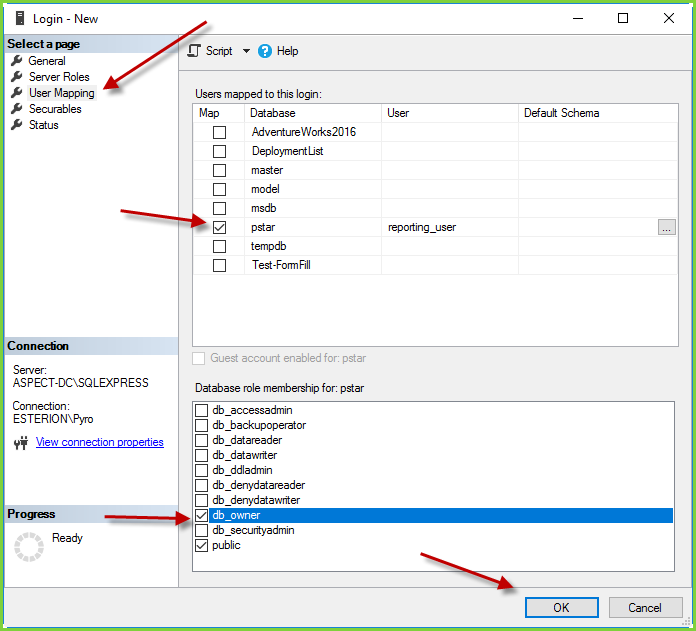Uncheck the db_owner role checkbox
696x631 pixels.
pyautogui.click(x=202, y=515)
